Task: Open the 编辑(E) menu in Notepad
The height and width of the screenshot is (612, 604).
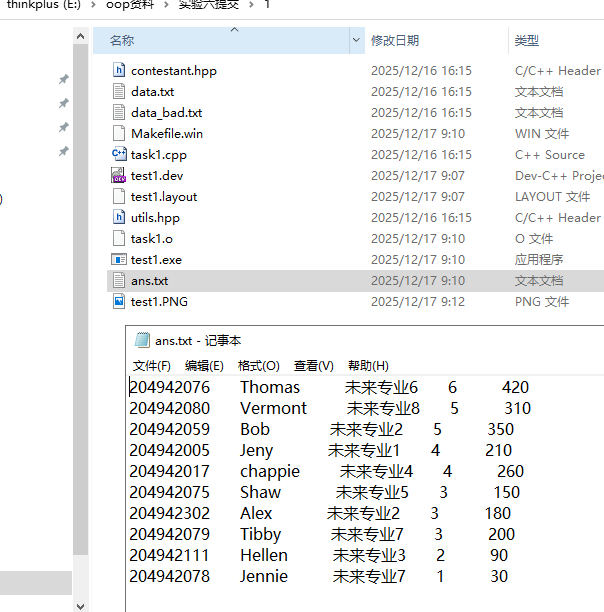Action: pos(204,366)
